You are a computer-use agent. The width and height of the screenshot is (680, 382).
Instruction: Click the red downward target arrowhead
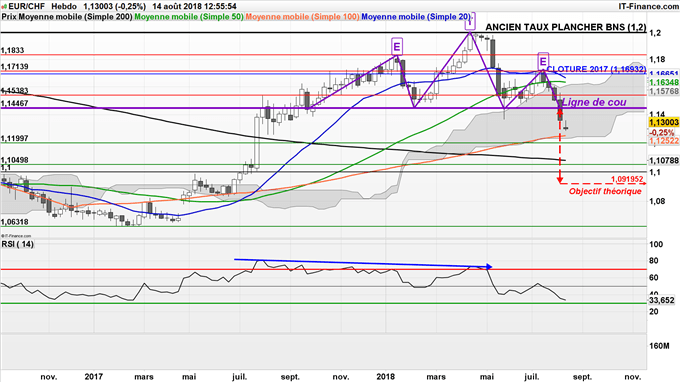point(560,179)
